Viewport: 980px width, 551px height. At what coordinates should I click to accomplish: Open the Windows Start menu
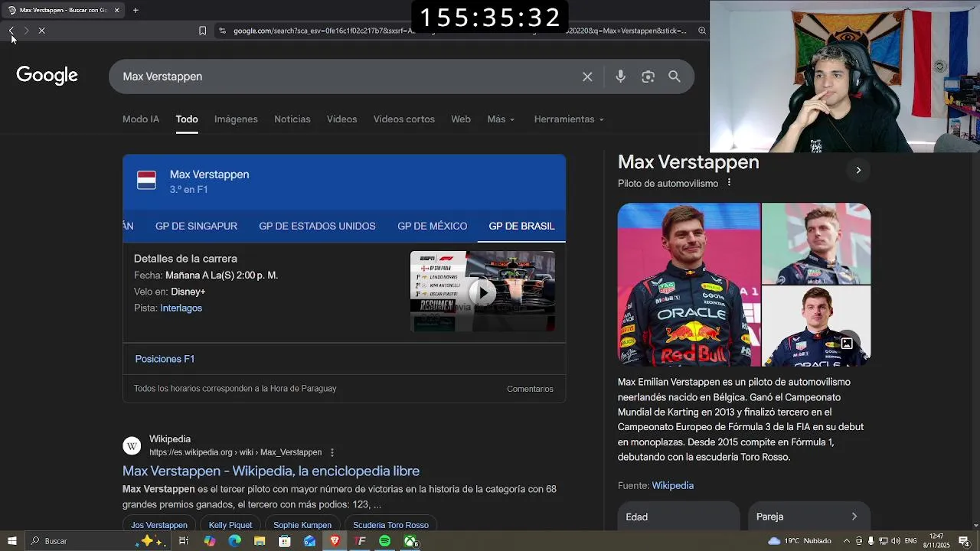(11, 541)
